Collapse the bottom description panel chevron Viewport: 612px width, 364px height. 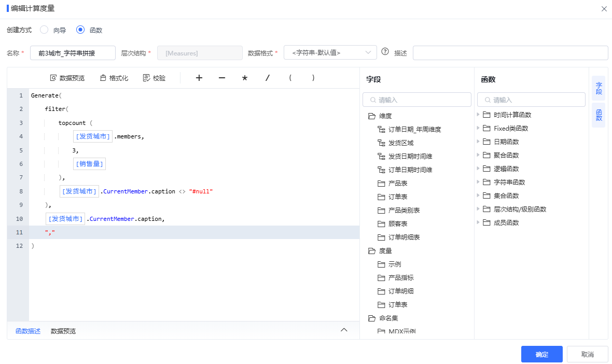pos(344,330)
